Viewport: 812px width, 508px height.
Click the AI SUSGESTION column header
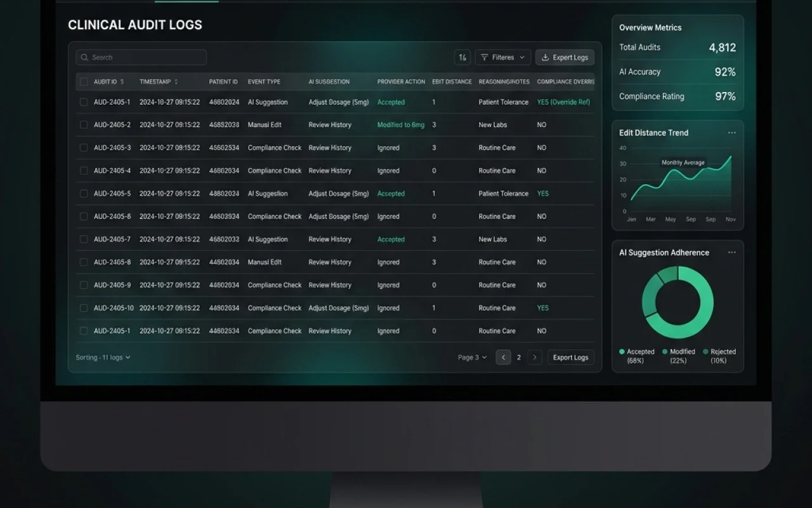tap(329, 82)
